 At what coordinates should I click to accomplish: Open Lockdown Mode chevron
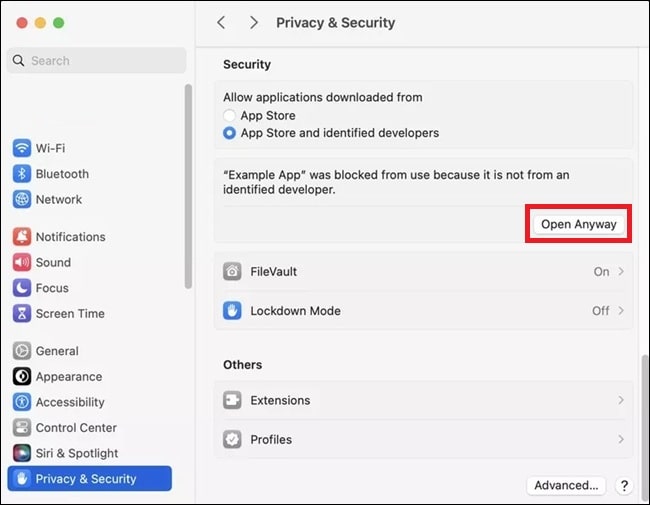(x=620, y=311)
